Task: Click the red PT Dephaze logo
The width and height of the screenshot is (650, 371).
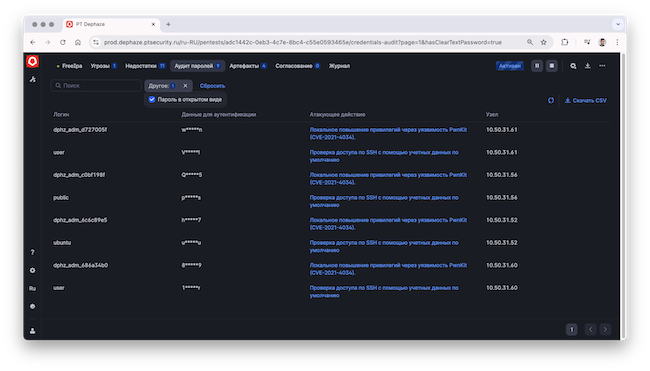Action: coord(32,61)
